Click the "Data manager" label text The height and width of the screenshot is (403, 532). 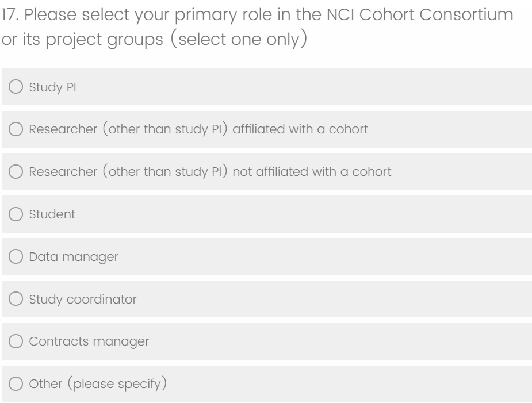(74, 257)
